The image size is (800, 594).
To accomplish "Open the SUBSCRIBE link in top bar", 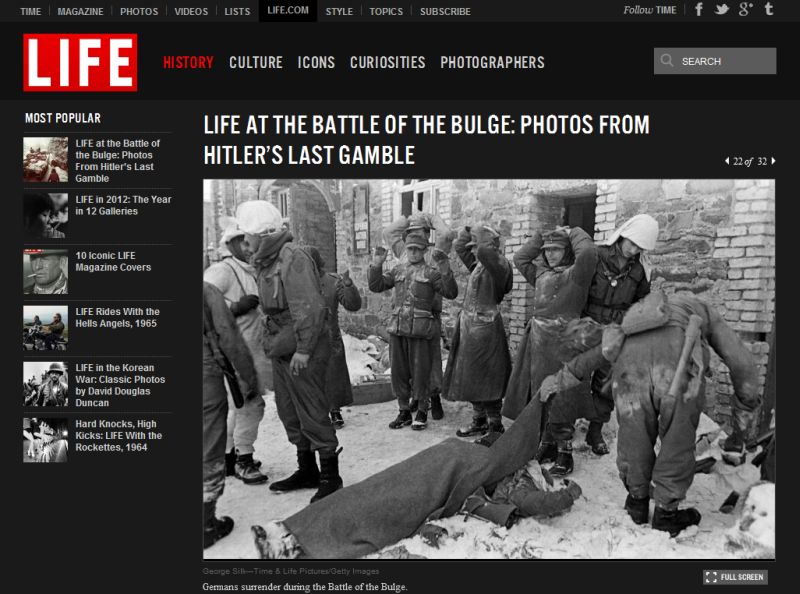I will pyautogui.click(x=445, y=11).
